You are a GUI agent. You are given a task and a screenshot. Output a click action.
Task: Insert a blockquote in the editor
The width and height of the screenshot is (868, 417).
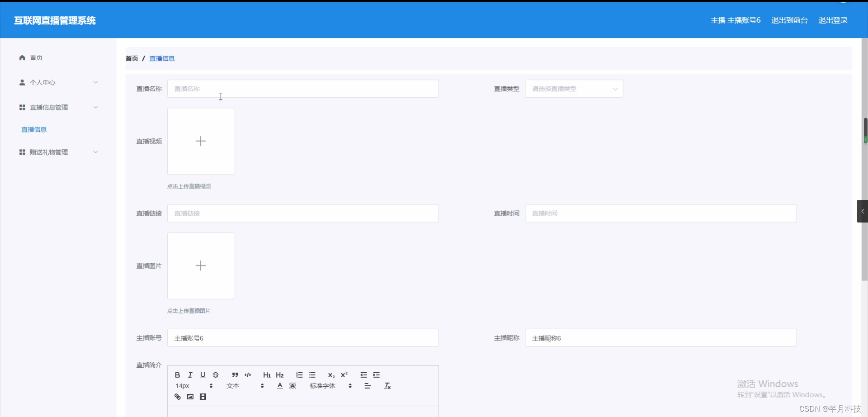pos(235,374)
